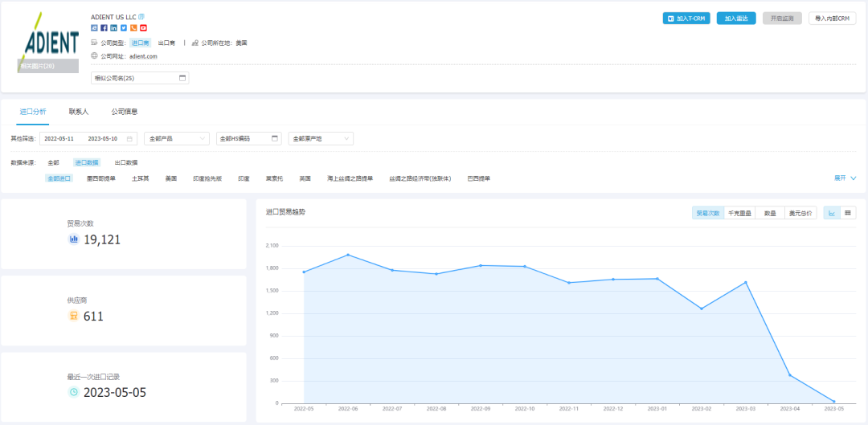Click the 相似公司名(25) field
The width and height of the screenshot is (868, 425).
(x=140, y=78)
